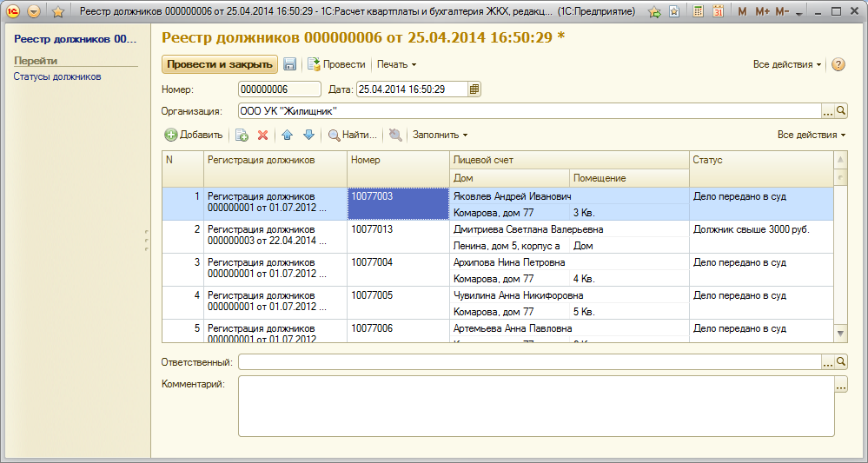Open the Печать dropdown menu

pos(396,65)
